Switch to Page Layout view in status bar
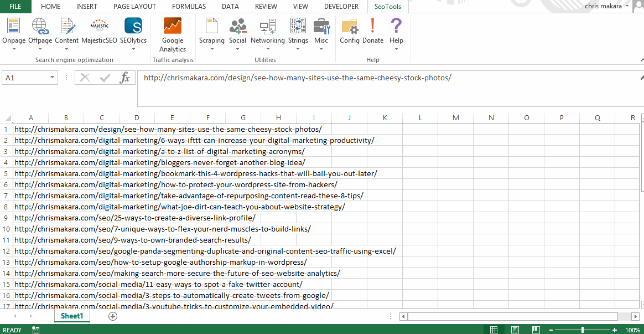 (515, 330)
